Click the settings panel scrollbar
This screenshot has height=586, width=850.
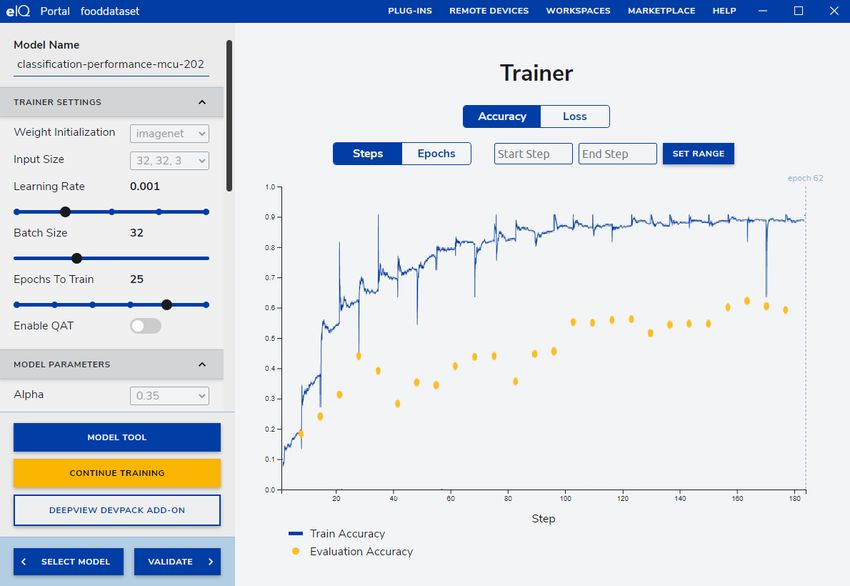pos(229,115)
